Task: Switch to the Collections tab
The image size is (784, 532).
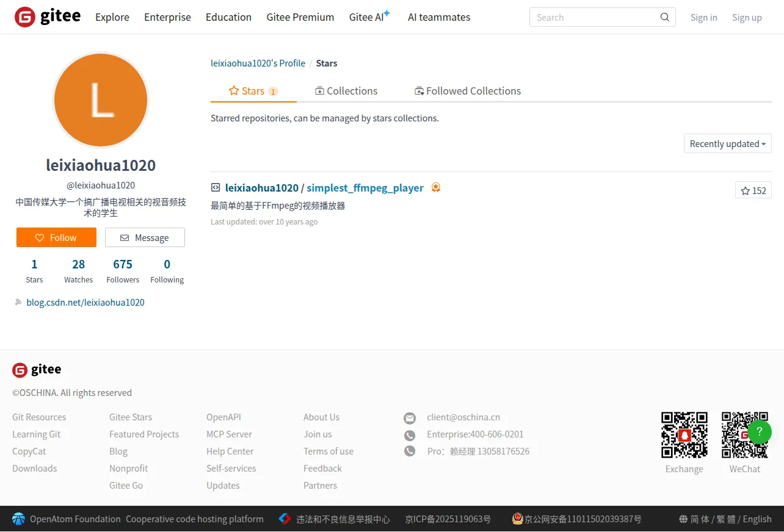Action: [x=346, y=91]
